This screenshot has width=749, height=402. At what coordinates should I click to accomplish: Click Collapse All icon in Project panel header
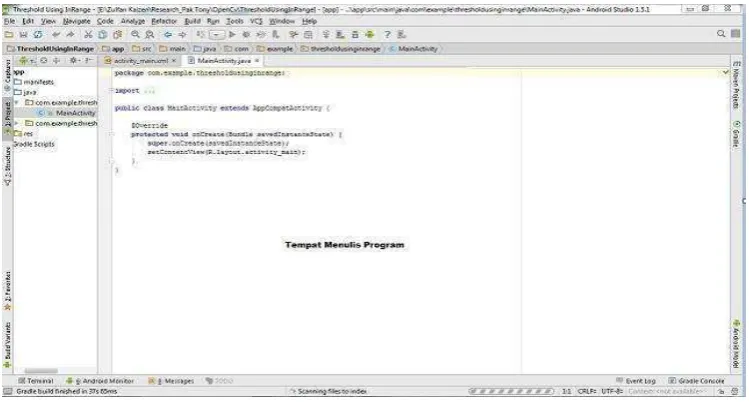pos(56,61)
